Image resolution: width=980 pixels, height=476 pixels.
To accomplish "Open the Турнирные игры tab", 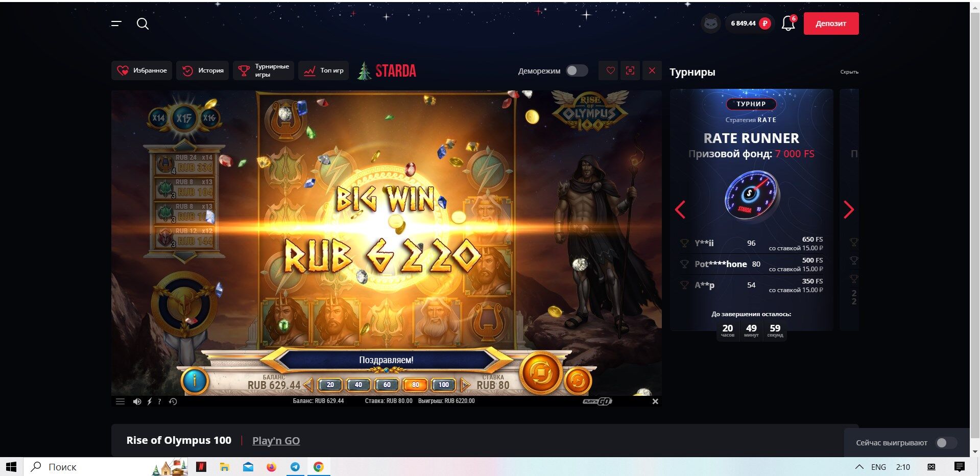I will pos(264,70).
